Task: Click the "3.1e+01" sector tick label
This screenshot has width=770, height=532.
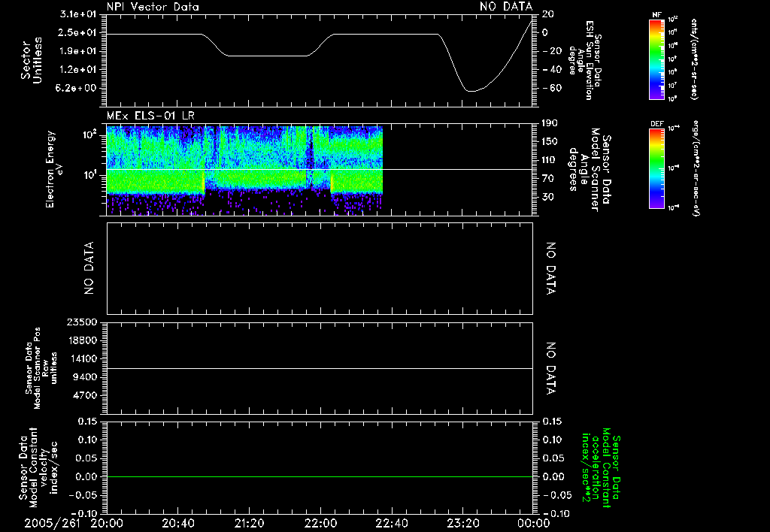Action: tap(78, 14)
